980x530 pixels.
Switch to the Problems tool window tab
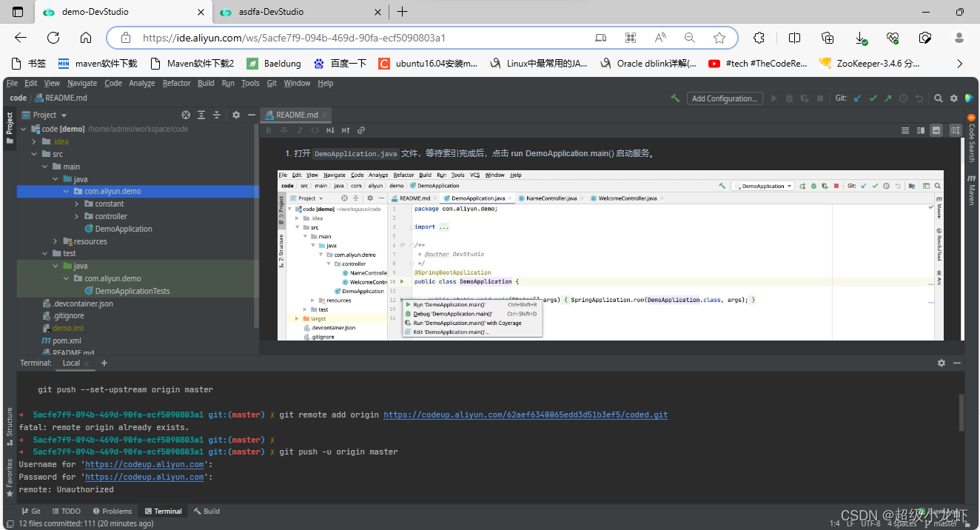tap(113, 511)
